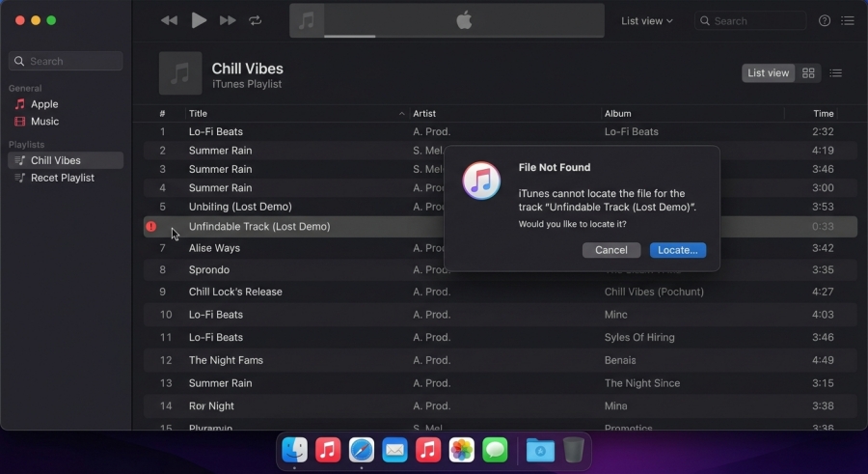The height and width of the screenshot is (474, 868).
Task: Open the Applications folder in dock
Action: pos(540,450)
